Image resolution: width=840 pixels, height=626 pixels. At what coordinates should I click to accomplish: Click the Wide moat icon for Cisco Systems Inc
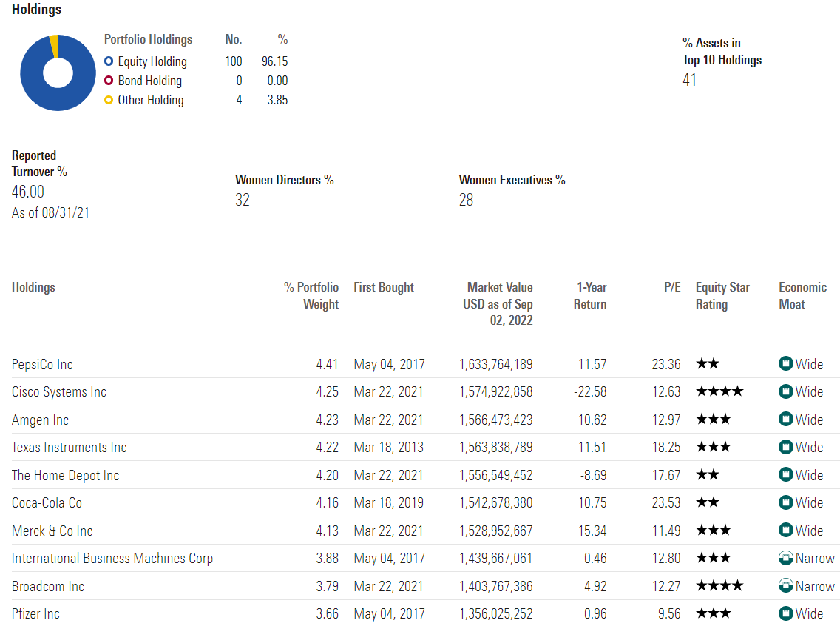click(785, 391)
